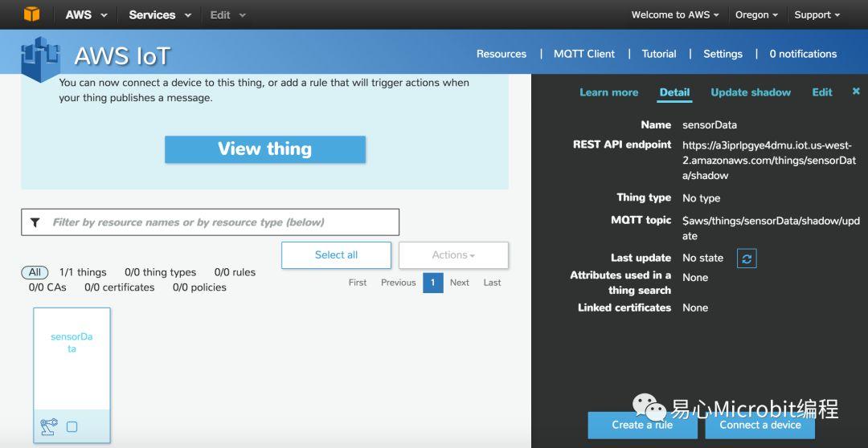868x448 pixels.
Task: Open the sensorData thing card
Action: click(72, 375)
